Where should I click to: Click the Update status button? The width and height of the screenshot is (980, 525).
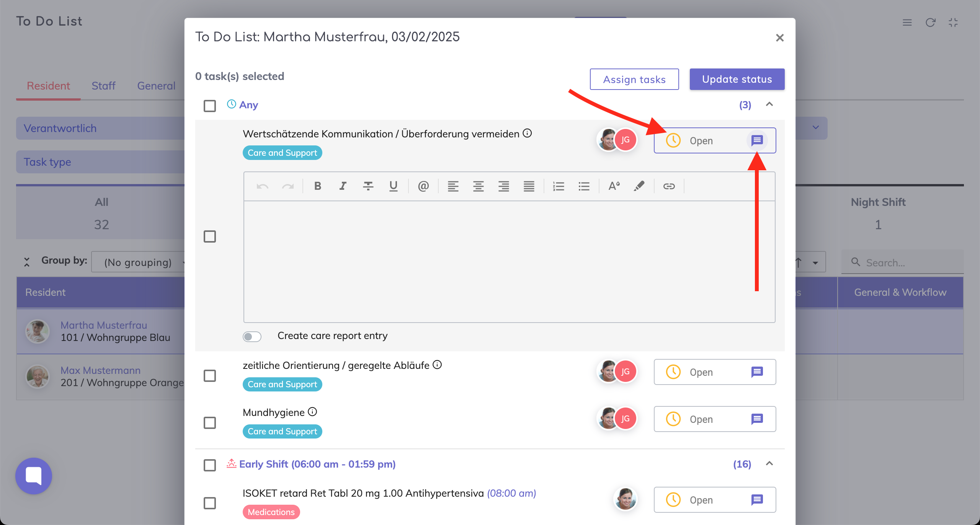point(737,79)
